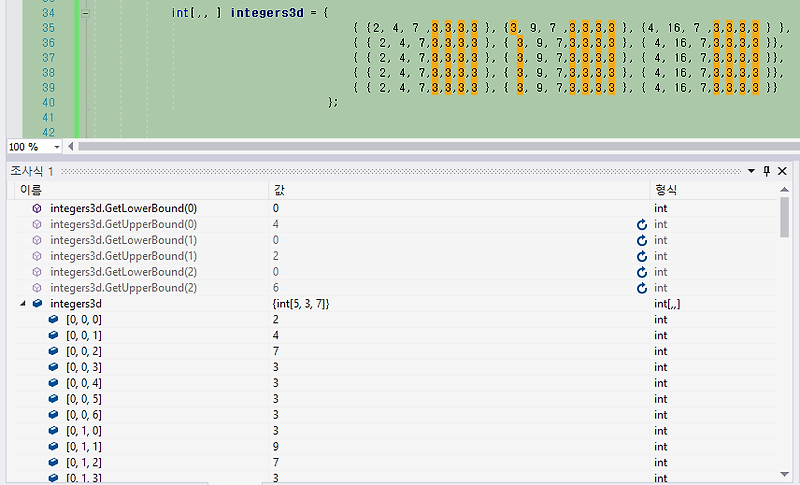Click field icon for element [0, 1, 2]
Image resolution: width=800 pixels, height=485 pixels.
[x=53, y=462]
